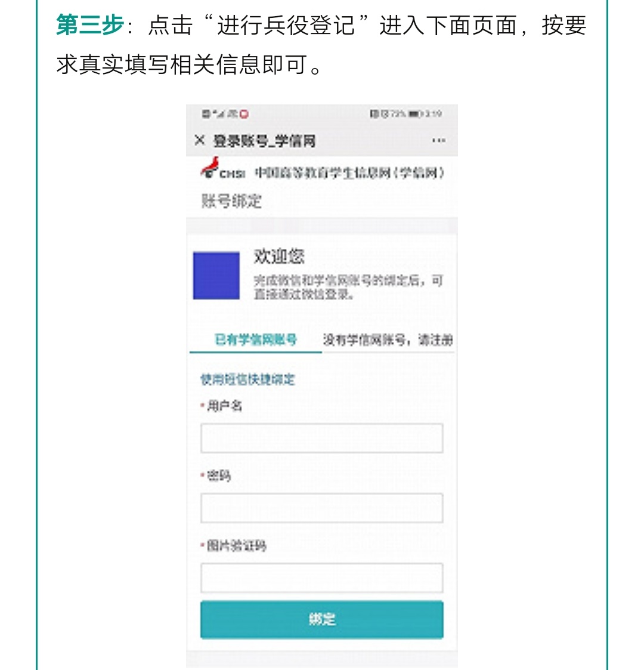Click the 中国高等教育学生信息网(学信网) header text

(x=350, y=173)
